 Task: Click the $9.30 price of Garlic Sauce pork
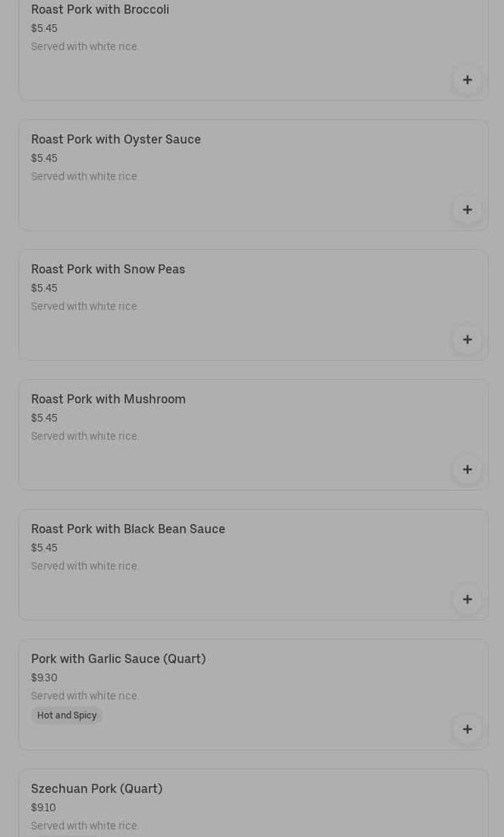[44, 677]
